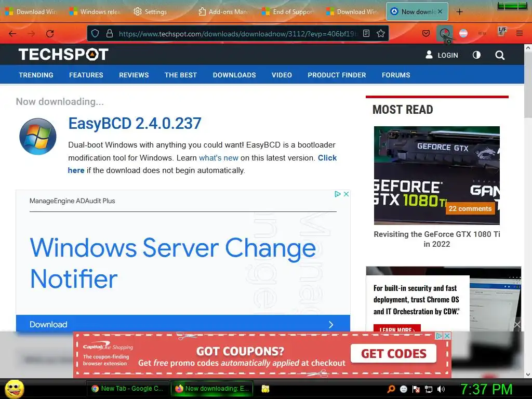The image size is (532, 399).
Task: Open the EasyBCD 2.4.0.237 title link
Action: (x=135, y=123)
